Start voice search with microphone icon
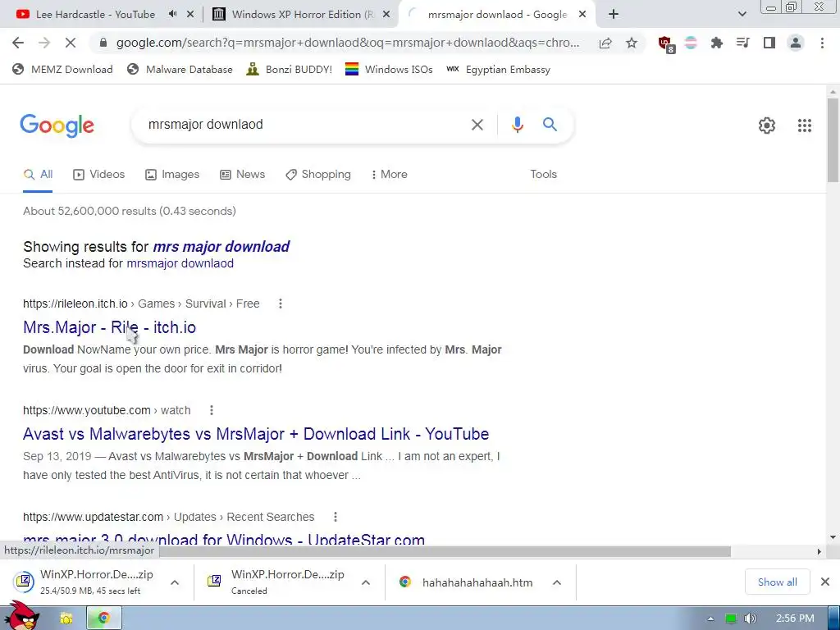 tap(517, 125)
